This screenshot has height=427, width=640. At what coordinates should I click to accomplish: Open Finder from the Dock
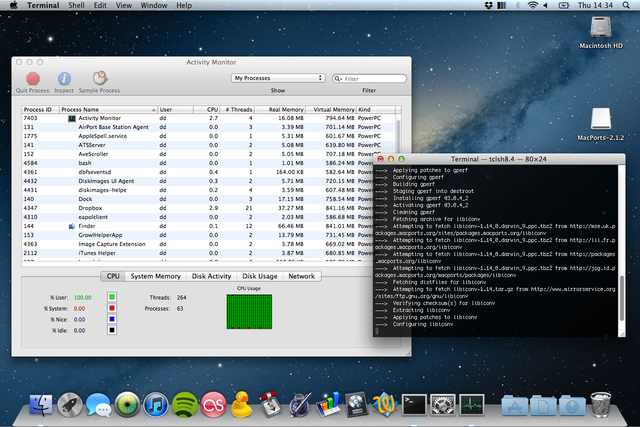coord(41,405)
